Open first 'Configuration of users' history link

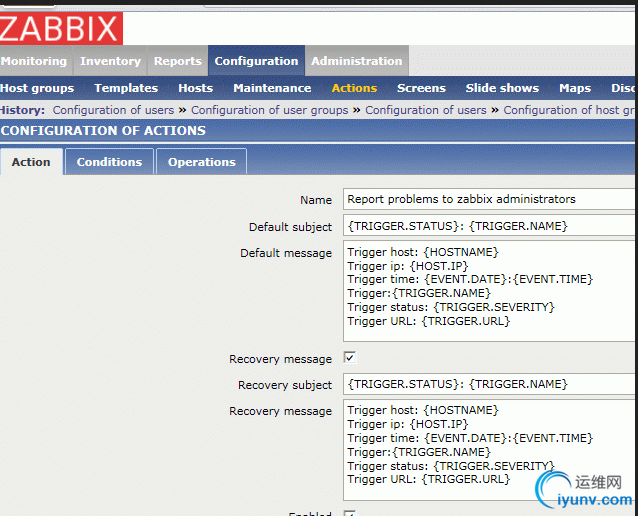[x=114, y=110]
